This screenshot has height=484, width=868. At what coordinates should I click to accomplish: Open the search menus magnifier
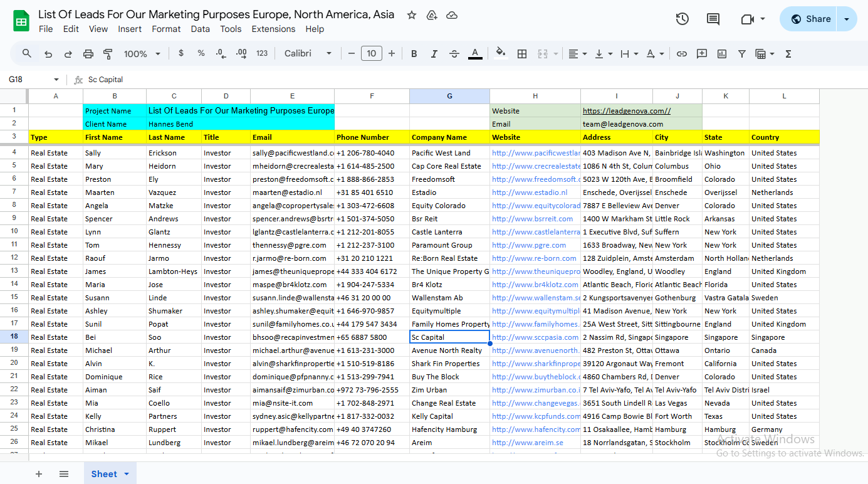[x=27, y=54]
